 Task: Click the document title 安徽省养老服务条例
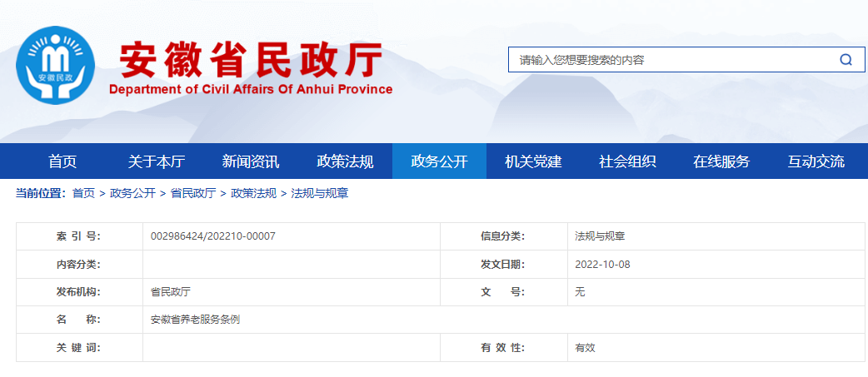coord(195,320)
